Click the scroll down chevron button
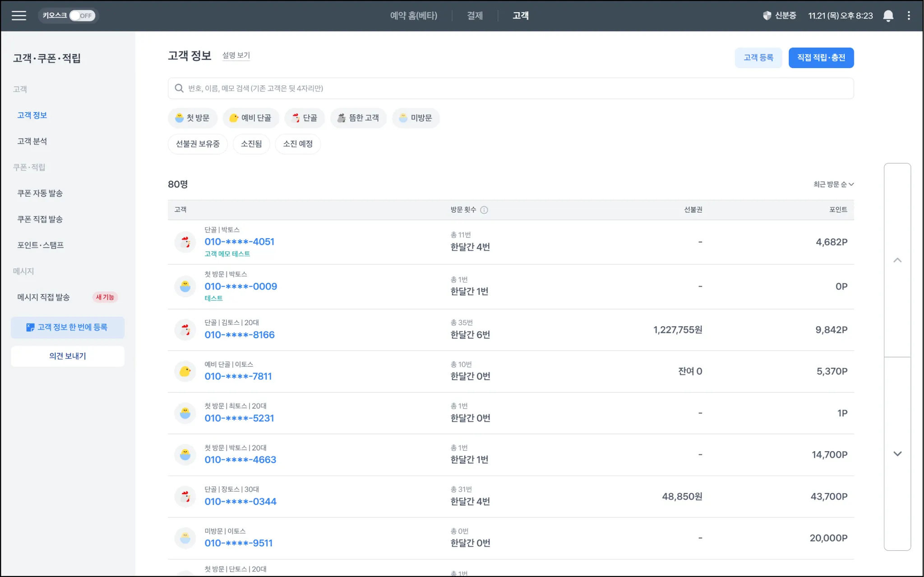The image size is (924, 577). (897, 454)
